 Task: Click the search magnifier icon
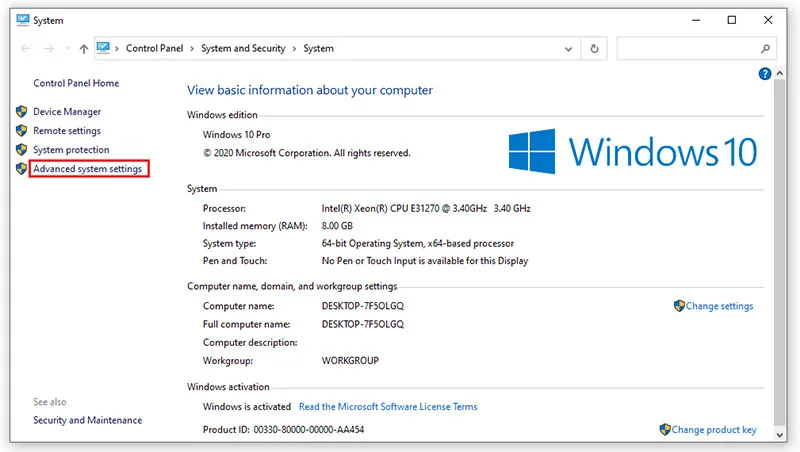coord(765,48)
